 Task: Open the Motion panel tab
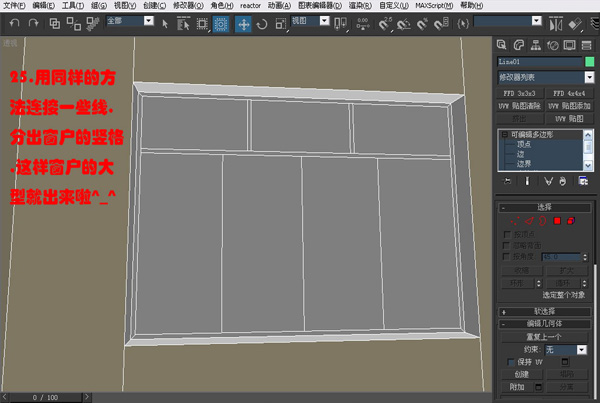tap(553, 45)
